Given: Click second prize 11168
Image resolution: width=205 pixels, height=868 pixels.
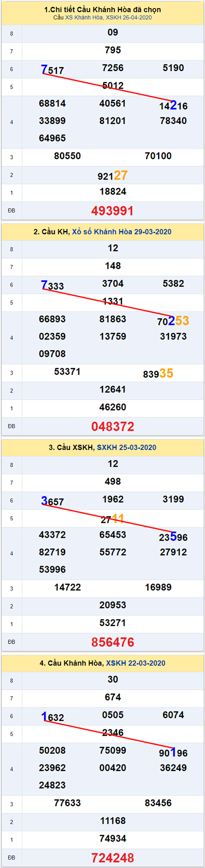Looking at the screenshot, I should tap(113, 821).
